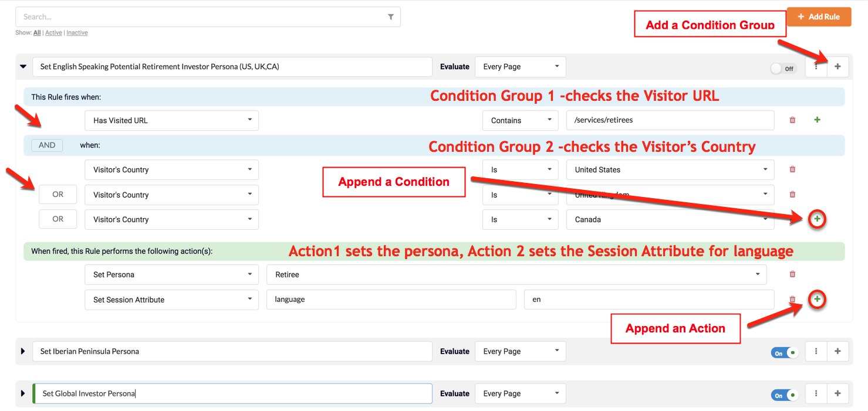This screenshot has height=411, width=868.
Task: Open the Has Visited URL condition dropdown
Action: click(x=171, y=120)
